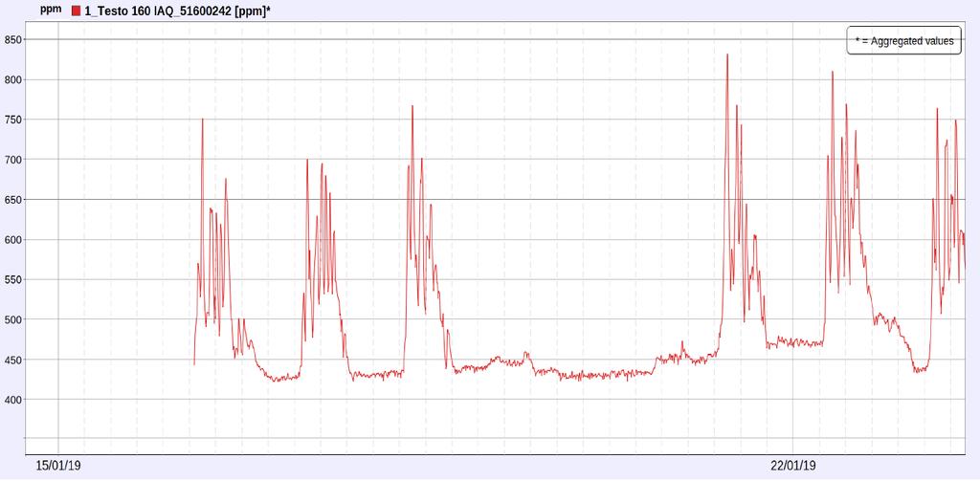Click the 750 y-axis value
Viewport: 980px width, 481px height.
point(13,120)
